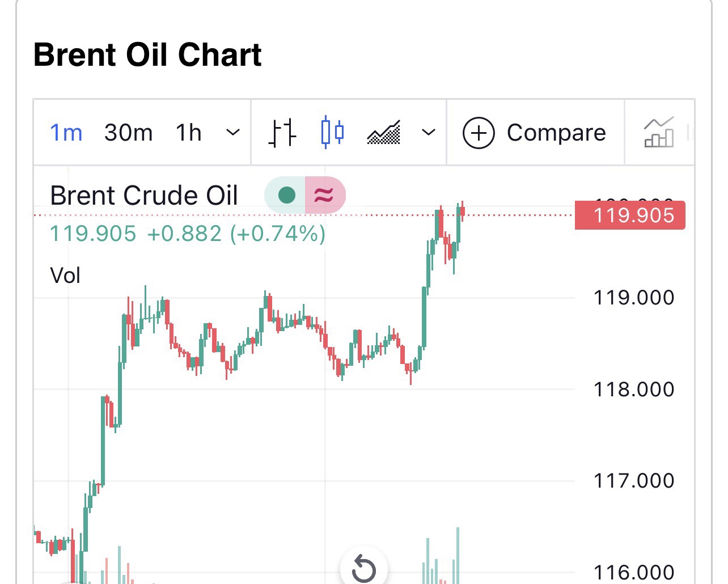Switch to the 1h time interval

point(189,133)
